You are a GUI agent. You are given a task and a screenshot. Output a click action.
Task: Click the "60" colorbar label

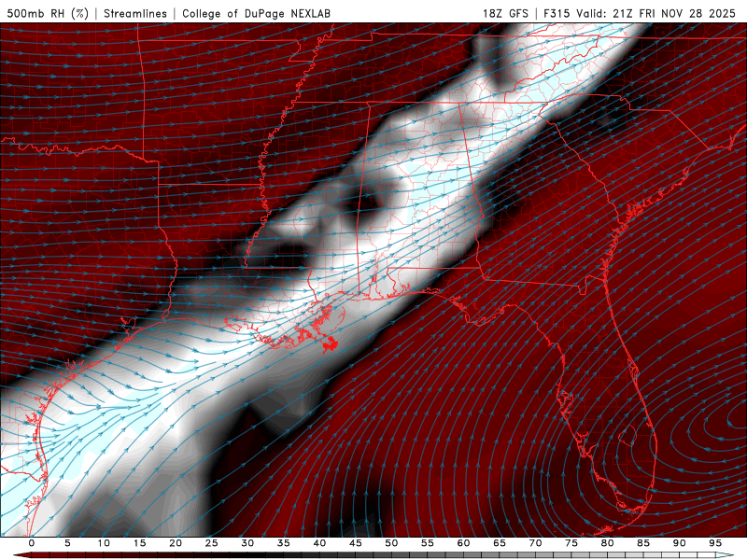tap(463, 543)
